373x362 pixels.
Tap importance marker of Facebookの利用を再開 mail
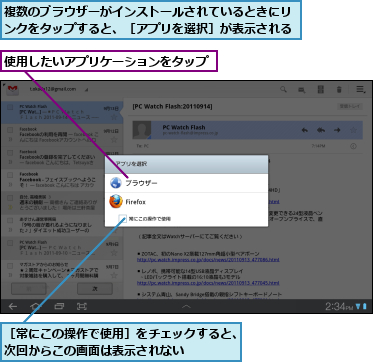point(10,139)
